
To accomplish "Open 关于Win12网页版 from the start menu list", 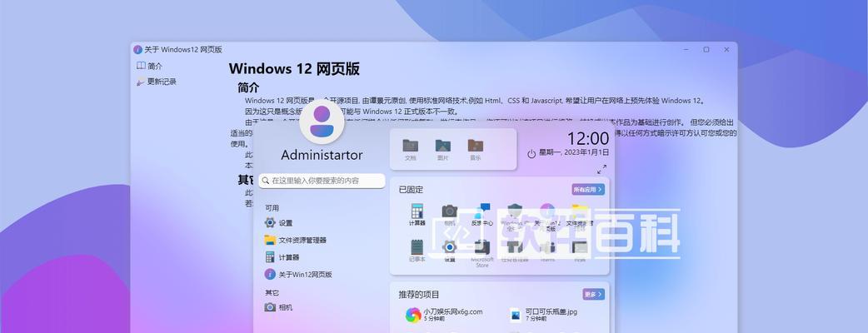I will pos(298,275).
